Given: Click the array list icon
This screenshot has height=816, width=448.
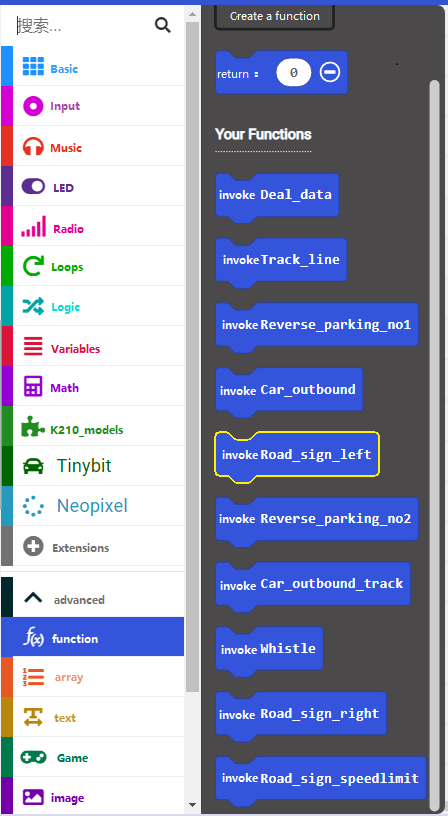Looking at the screenshot, I should (33, 677).
